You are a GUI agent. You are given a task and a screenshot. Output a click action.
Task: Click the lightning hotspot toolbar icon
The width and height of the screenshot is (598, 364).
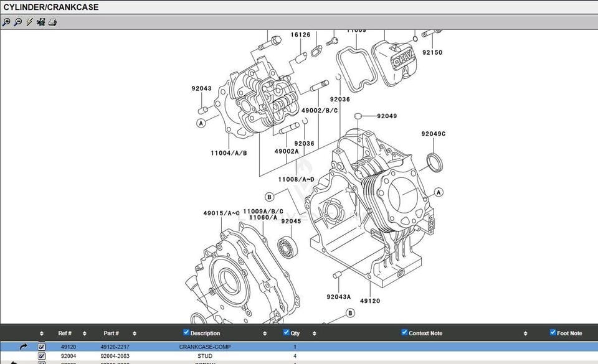[x=29, y=22]
